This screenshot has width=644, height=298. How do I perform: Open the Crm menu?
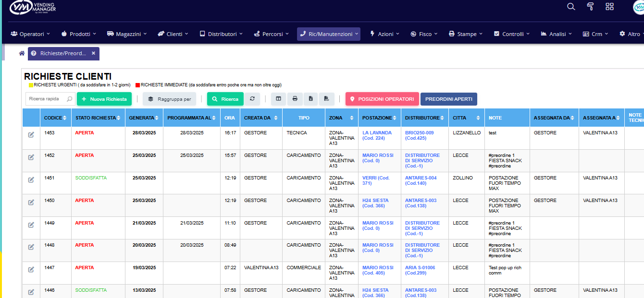click(595, 34)
